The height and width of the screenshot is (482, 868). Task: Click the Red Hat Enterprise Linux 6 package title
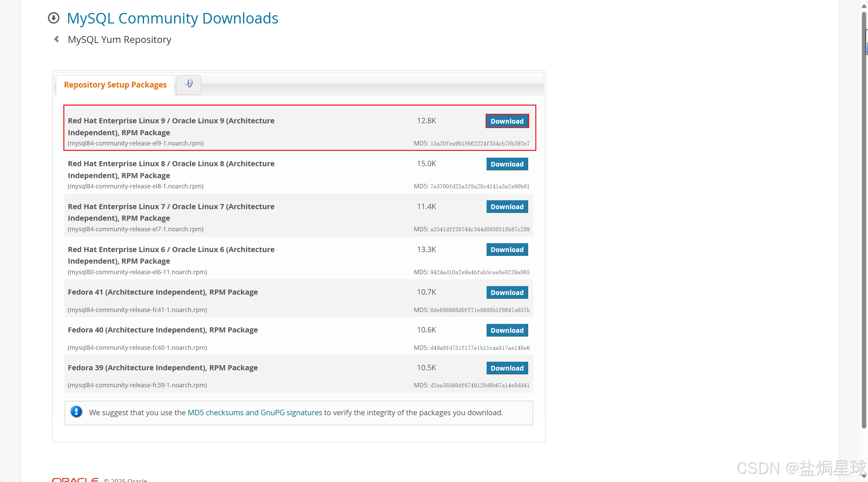[x=171, y=255]
